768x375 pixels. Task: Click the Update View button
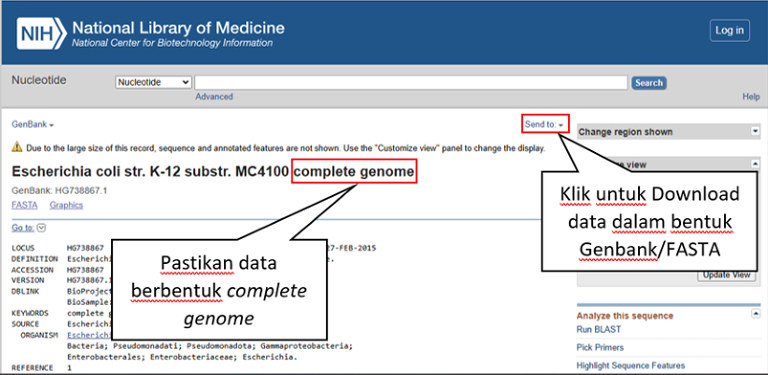coord(726,275)
